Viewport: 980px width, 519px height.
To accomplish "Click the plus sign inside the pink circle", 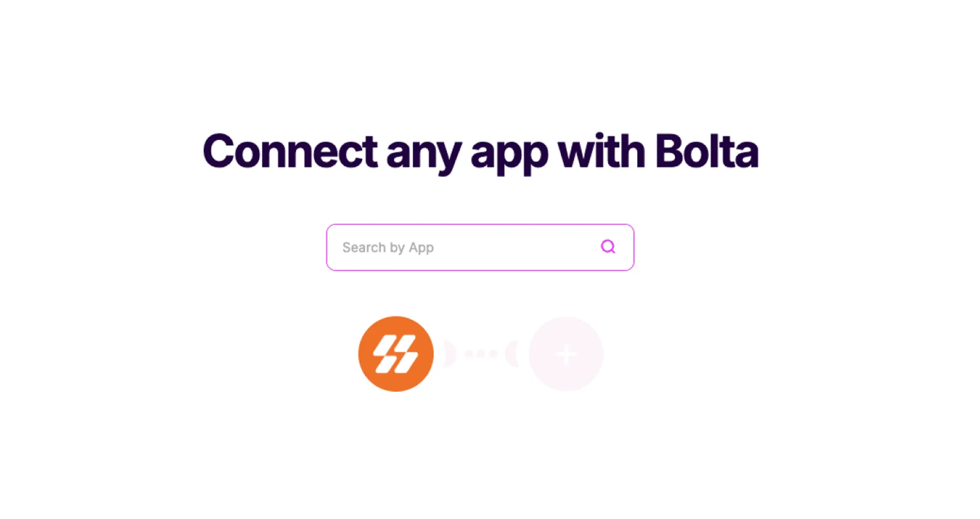I will coord(566,354).
